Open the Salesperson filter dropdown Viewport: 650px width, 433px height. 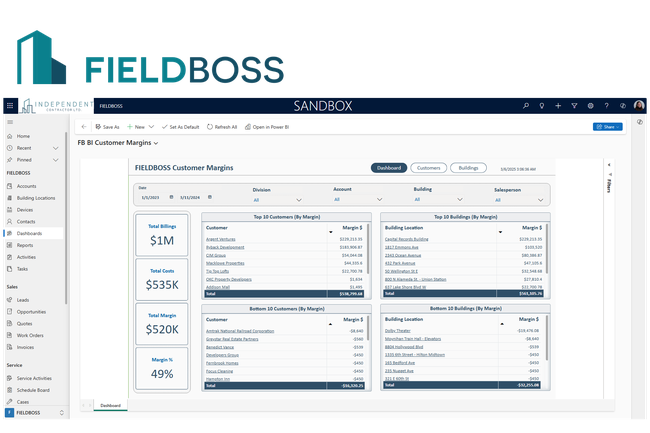pyautogui.click(x=519, y=200)
